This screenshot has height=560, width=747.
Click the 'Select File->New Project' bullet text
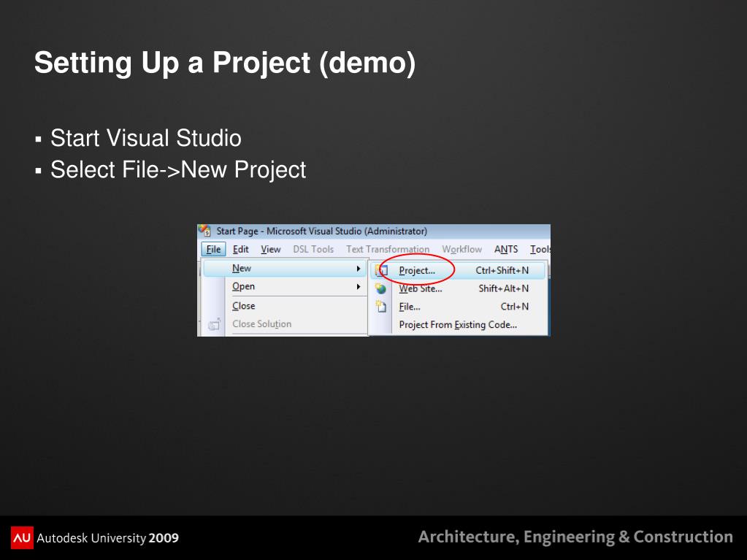[178, 169]
